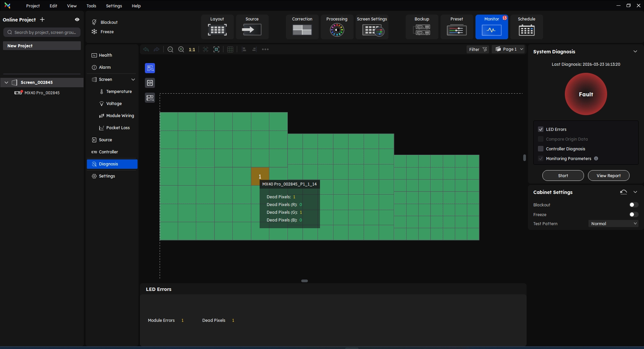Open the Screen Settings icon
Image resolution: width=644 pixels, height=349 pixels.
372,30
